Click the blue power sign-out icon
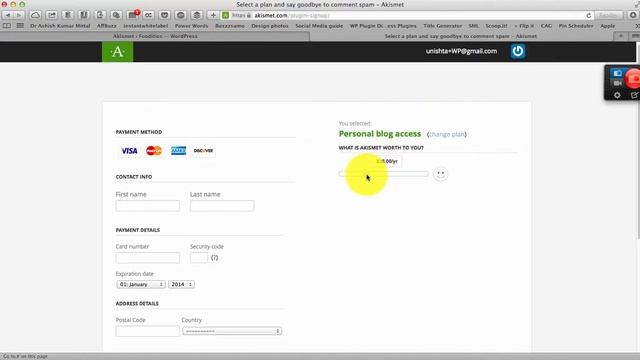 518,51
